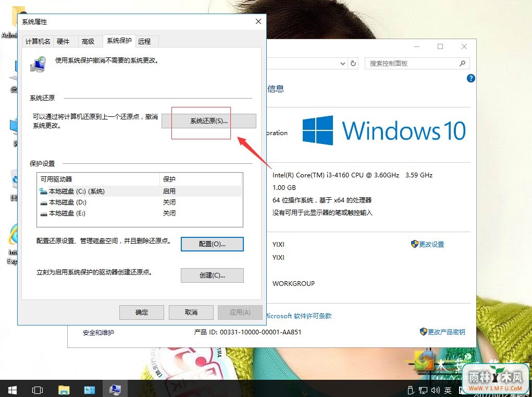Viewport: 532px width, 397px height.
Task: Select the 本地磁盘 (E:) drive row
Action: (x=140, y=213)
